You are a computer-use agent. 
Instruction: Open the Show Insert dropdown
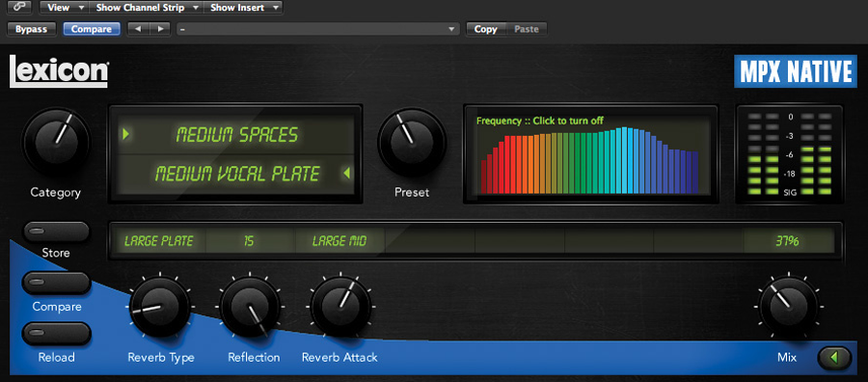243,8
